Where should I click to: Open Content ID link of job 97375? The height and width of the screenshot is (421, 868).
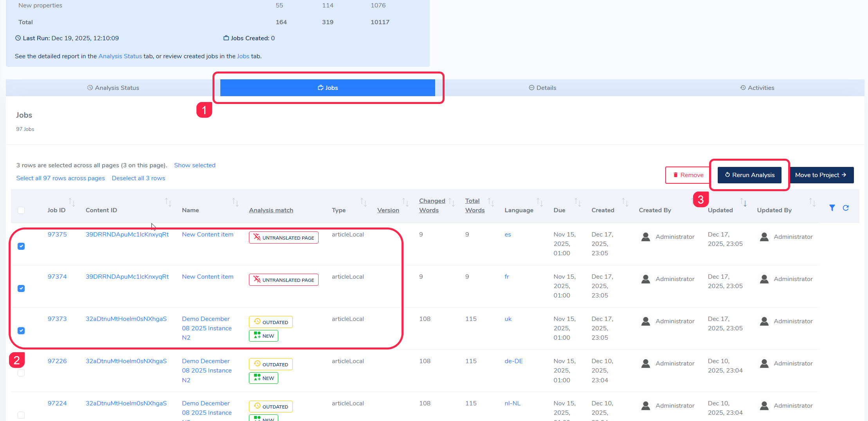[x=127, y=235]
